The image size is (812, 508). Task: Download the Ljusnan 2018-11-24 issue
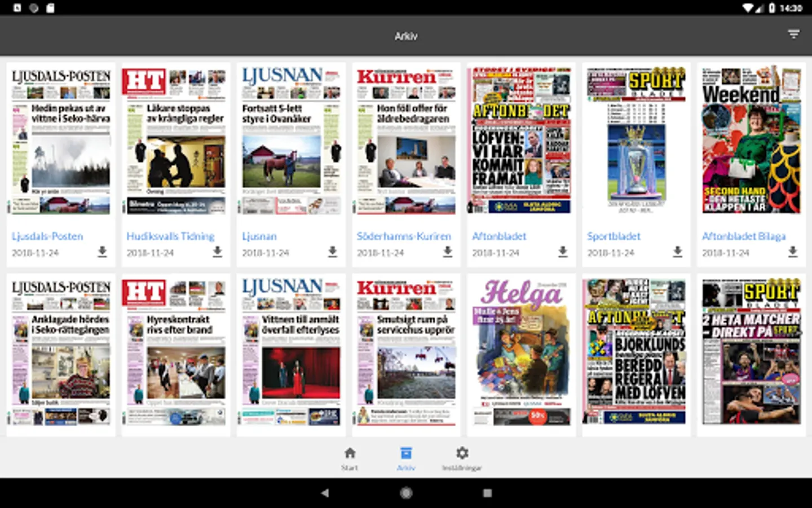coord(333,252)
